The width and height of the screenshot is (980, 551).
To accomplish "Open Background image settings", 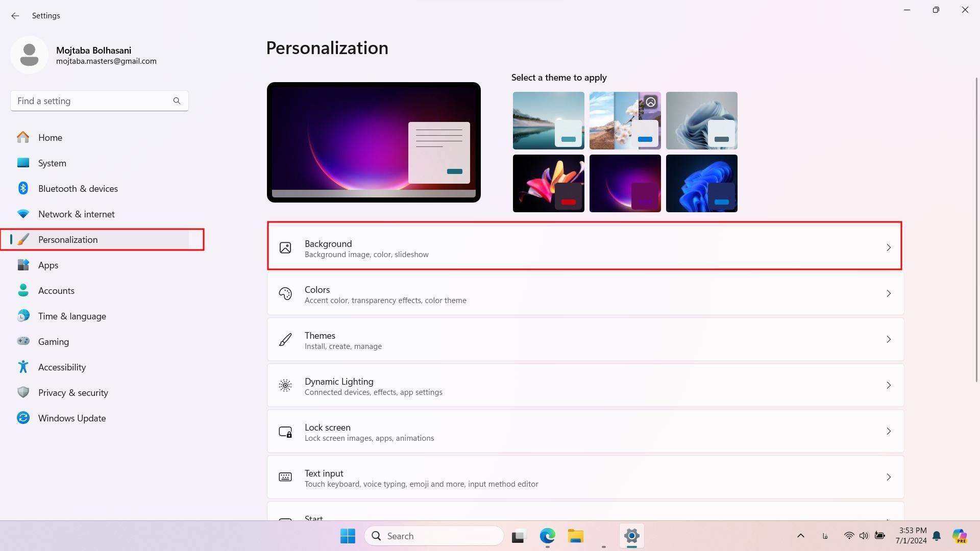I will (x=584, y=247).
